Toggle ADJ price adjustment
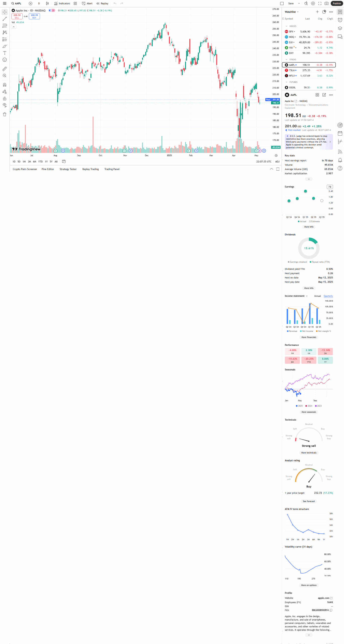The height and width of the screenshot is (644, 344). [277, 162]
